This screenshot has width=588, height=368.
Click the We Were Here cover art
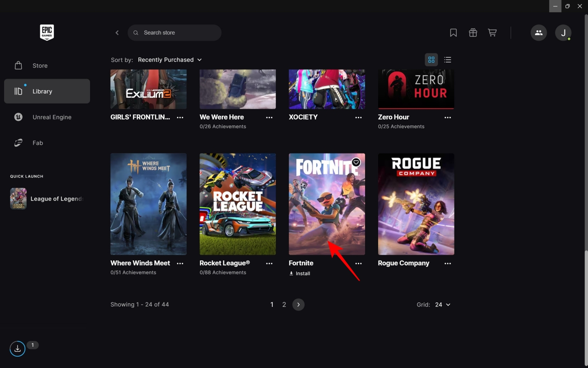(238, 89)
